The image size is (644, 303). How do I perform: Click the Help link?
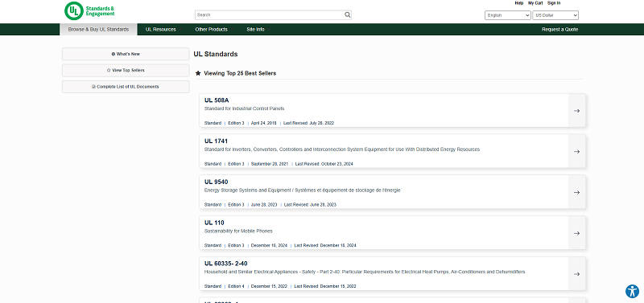click(x=518, y=3)
